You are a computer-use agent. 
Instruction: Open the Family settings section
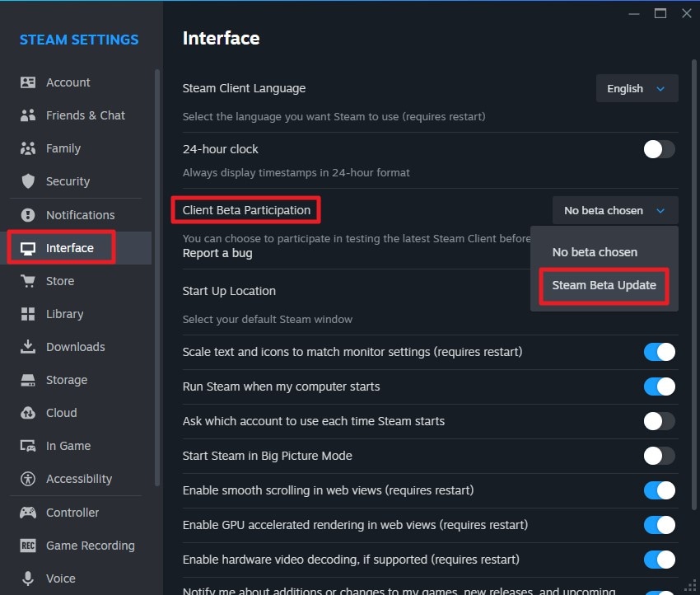tap(28, 148)
